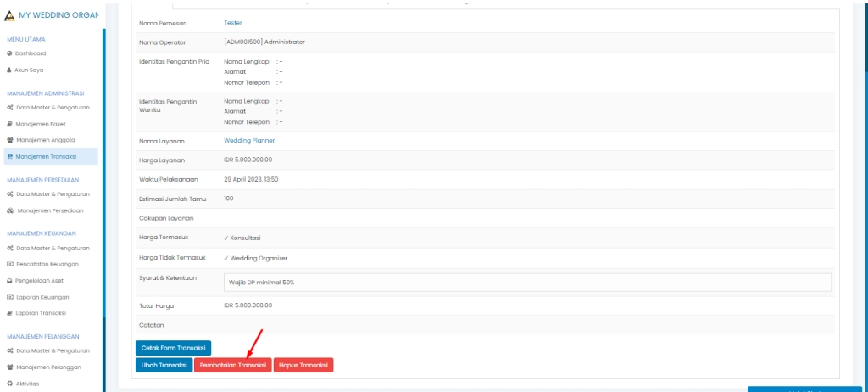Screen dimensions: 868x392
Task: Open the Tester customer link
Action: click(x=232, y=23)
